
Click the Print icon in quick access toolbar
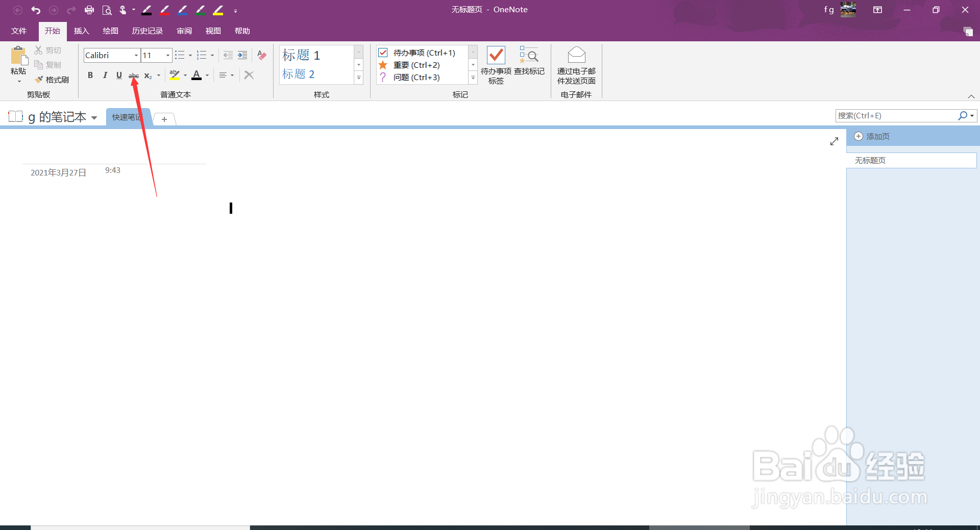tap(89, 10)
